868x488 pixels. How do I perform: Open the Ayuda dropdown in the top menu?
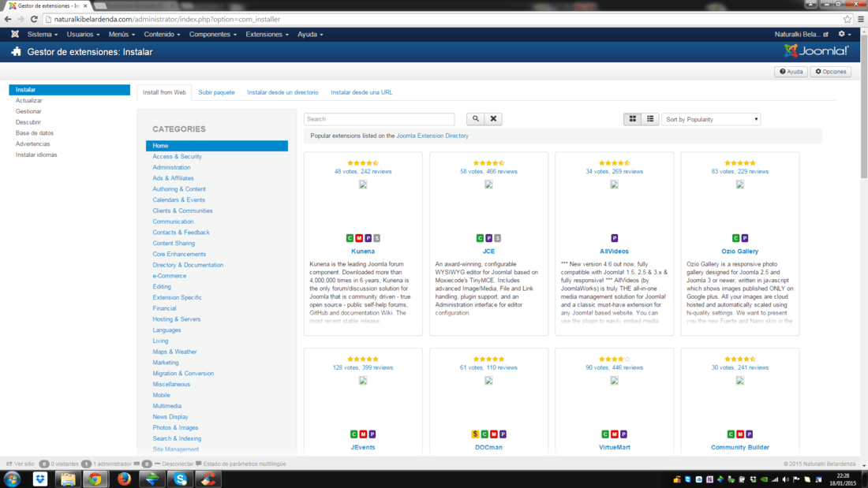click(310, 35)
